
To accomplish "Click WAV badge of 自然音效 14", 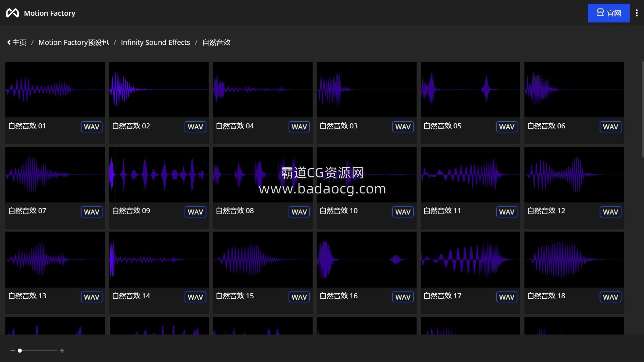I will [195, 297].
